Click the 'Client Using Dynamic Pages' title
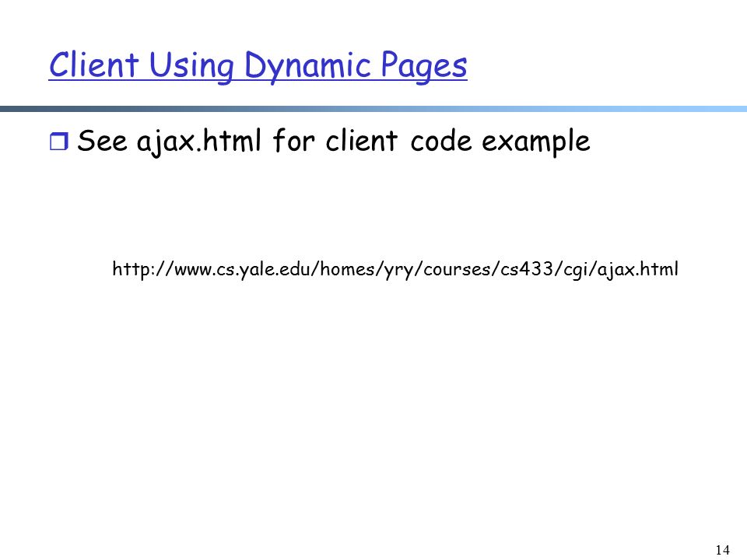 tap(258, 65)
